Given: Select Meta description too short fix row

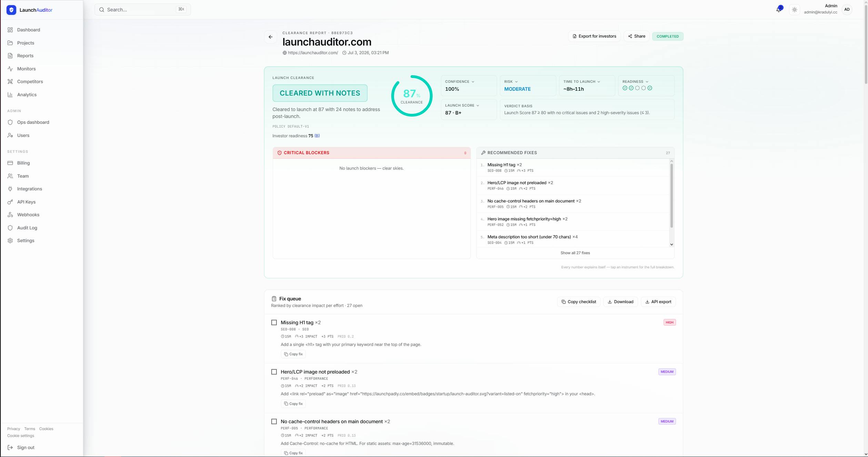Looking at the screenshot, I should click(573, 240).
